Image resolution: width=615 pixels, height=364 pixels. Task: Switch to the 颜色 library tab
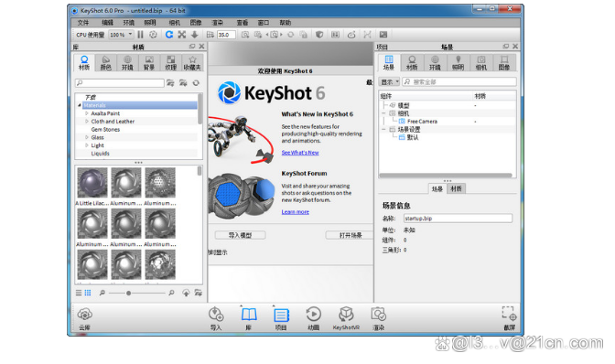point(105,63)
